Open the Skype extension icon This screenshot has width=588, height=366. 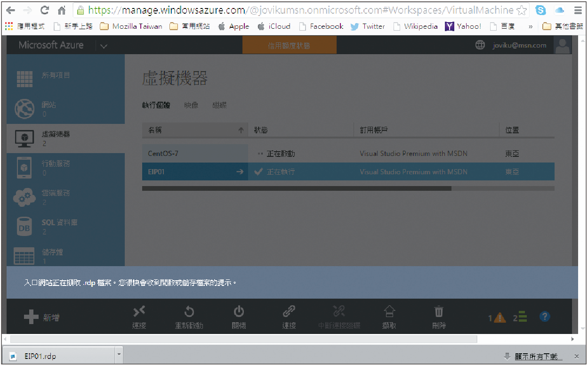(540, 10)
